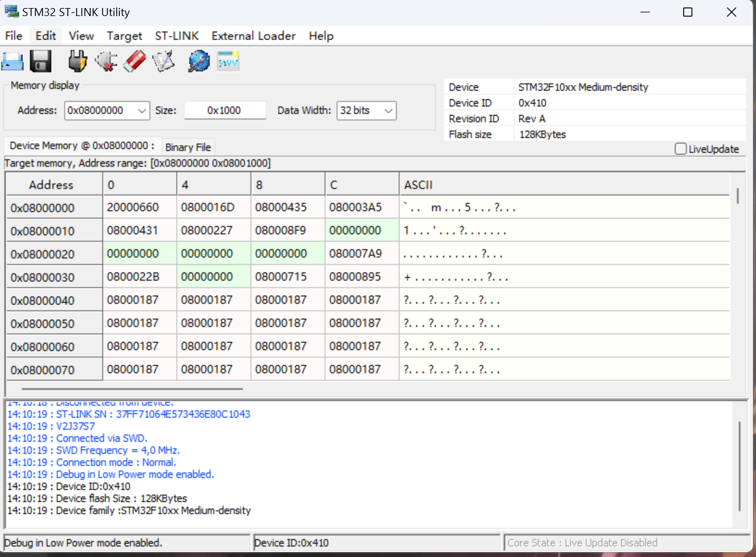Click status bar text Debug in Low Power mode enabled.
Screen dimensions: 756x557
(83, 543)
